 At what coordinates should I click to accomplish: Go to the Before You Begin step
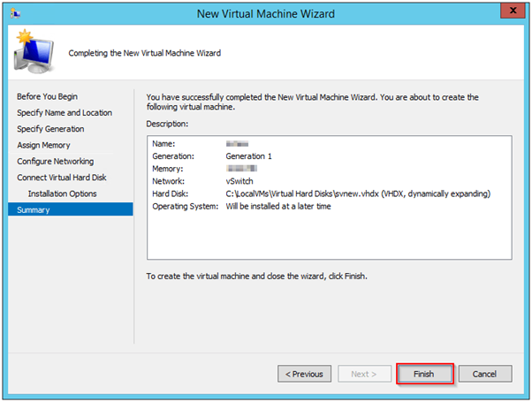pos(46,95)
